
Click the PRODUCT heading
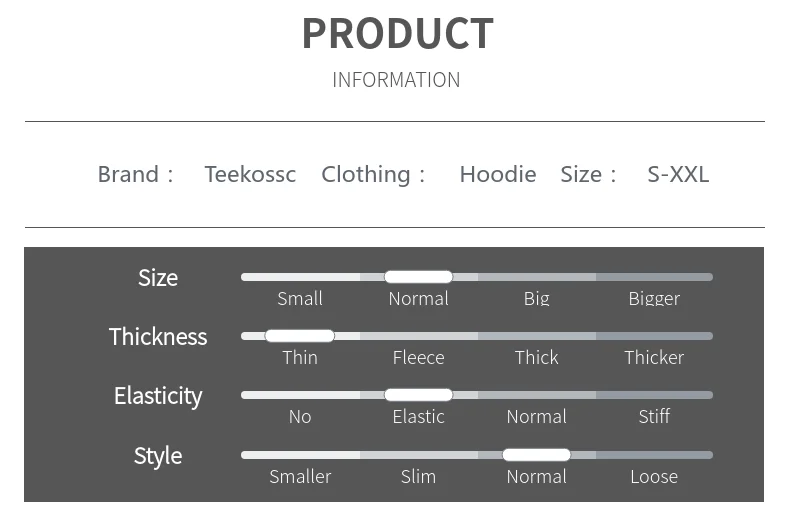pyautogui.click(x=398, y=33)
